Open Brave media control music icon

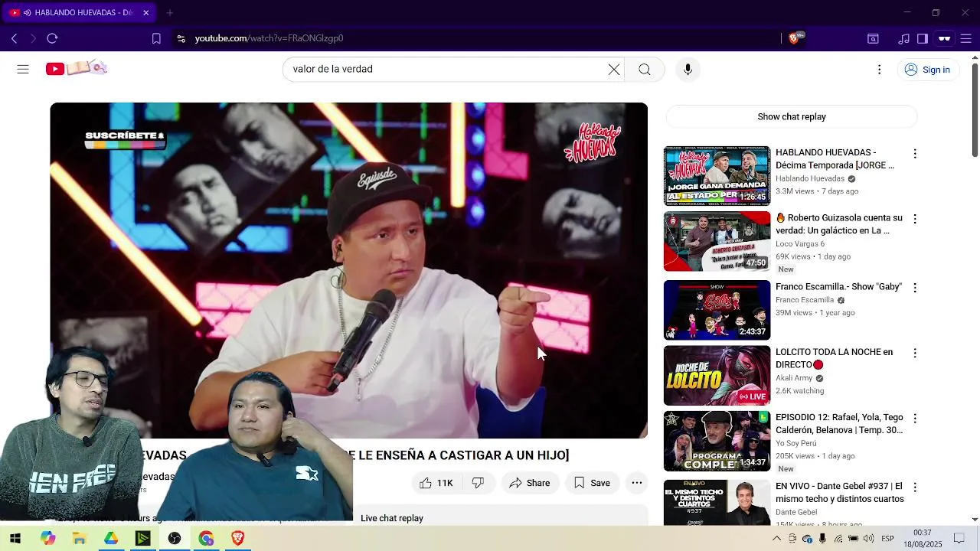[x=904, y=38]
